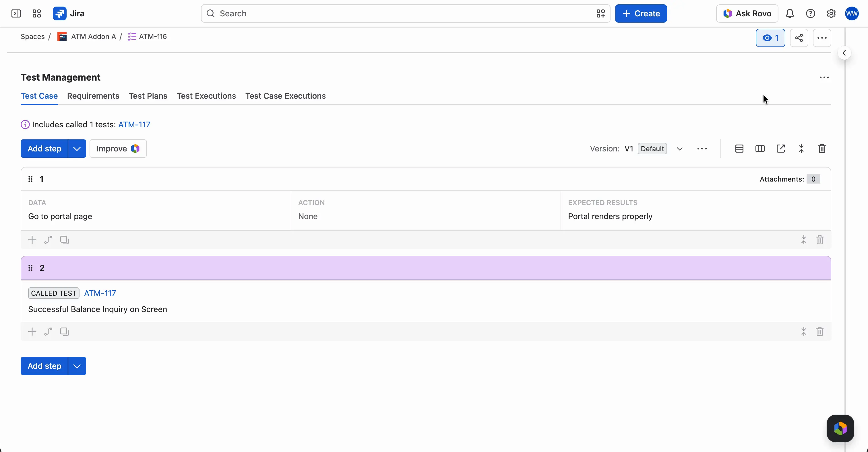Click the Create button
Screen dimensions: 868x452
(x=641, y=13)
